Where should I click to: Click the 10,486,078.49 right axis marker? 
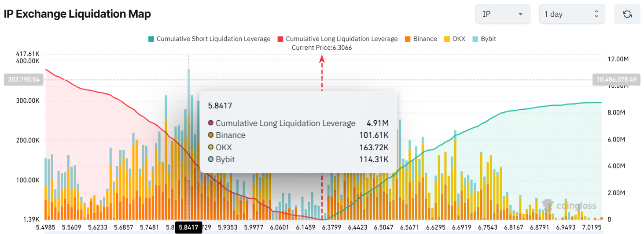pyautogui.click(x=616, y=79)
